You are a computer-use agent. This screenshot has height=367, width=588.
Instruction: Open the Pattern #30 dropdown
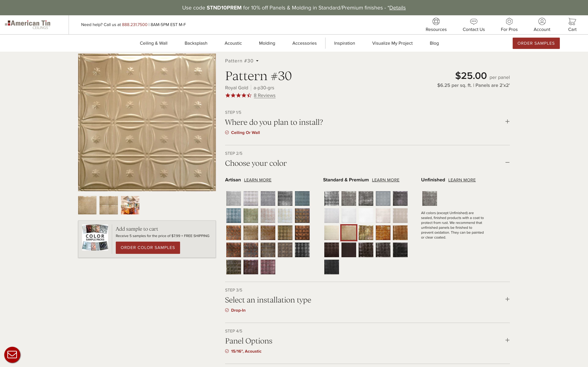(241, 61)
